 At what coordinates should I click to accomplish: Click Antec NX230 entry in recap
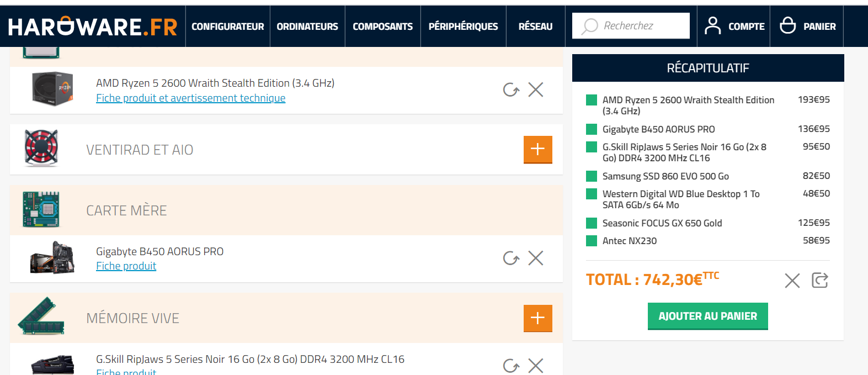[630, 241]
